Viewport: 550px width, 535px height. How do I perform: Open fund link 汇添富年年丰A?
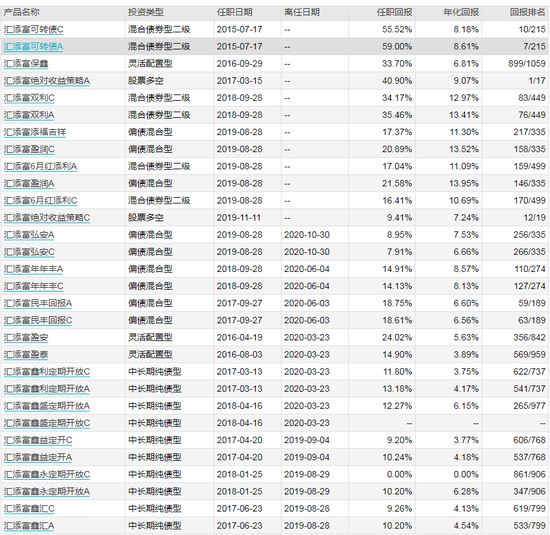click(33, 269)
